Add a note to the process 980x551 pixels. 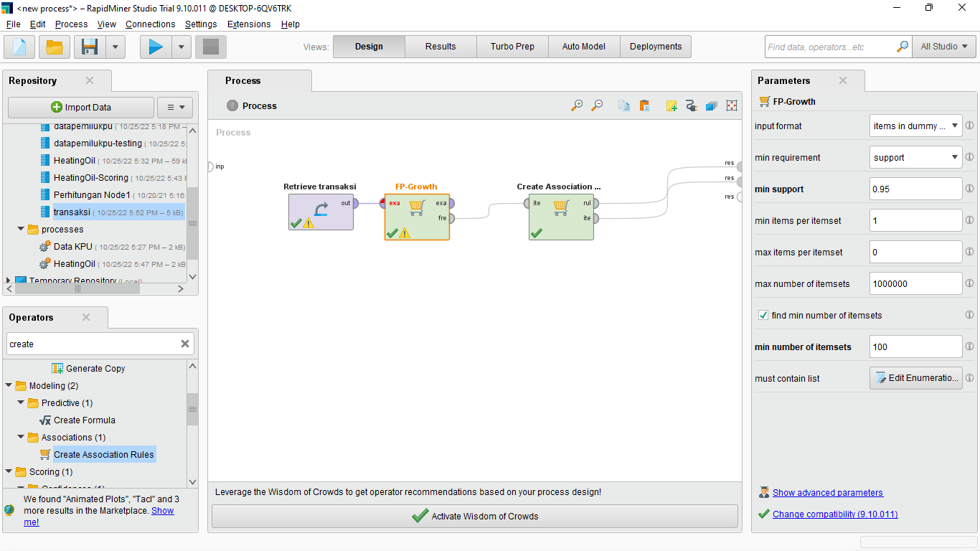(x=672, y=105)
